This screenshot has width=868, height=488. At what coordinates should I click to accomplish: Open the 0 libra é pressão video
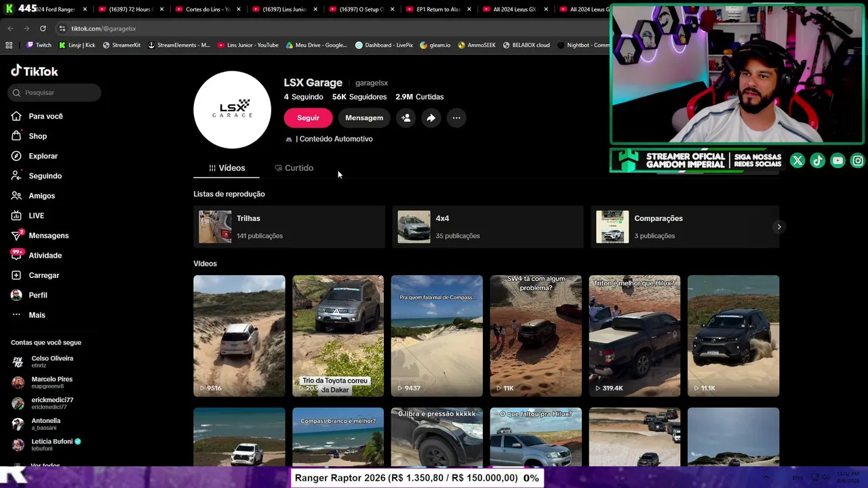pos(437,437)
